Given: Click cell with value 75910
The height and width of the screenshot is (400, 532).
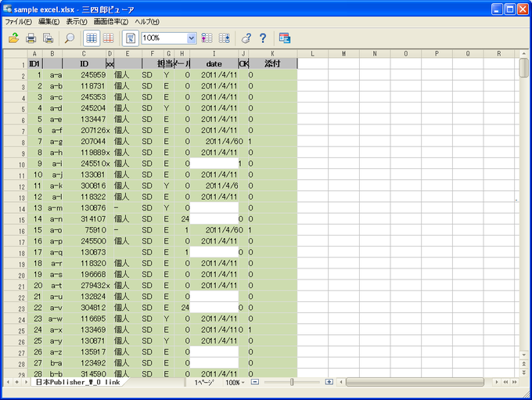Looking at the screenshot, I should tap(84, 230).
